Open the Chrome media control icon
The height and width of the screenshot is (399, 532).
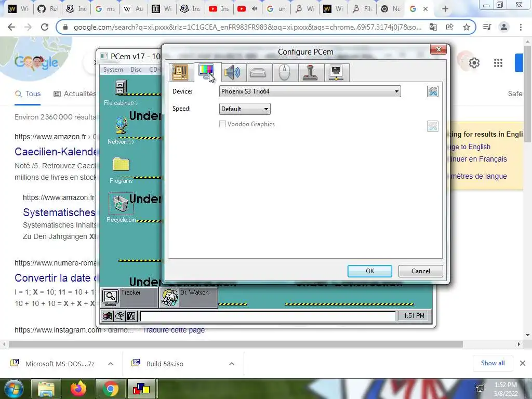click(x=487, y=27)
